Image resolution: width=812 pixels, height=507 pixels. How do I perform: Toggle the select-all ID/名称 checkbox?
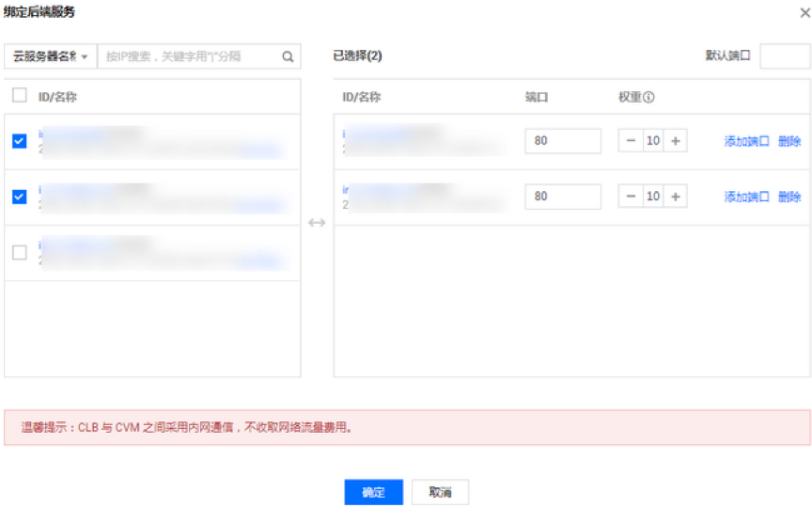click(x=20, y=95)
